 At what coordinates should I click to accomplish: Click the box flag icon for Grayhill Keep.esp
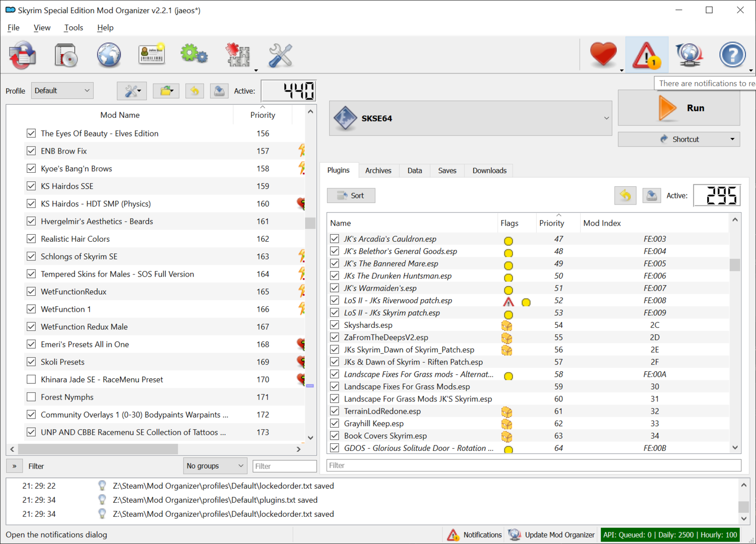(507, 424)
